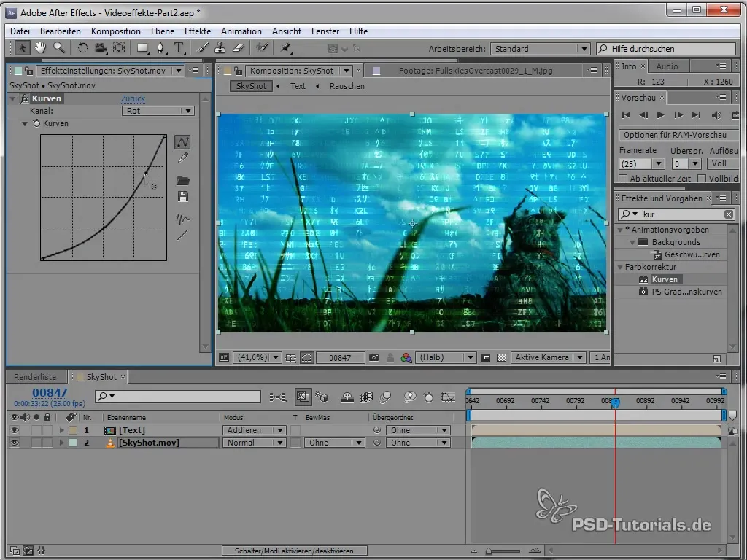Select the Horizontal Type tool
The width and height of the screenshot is (747, 560).
pos(179,47)
